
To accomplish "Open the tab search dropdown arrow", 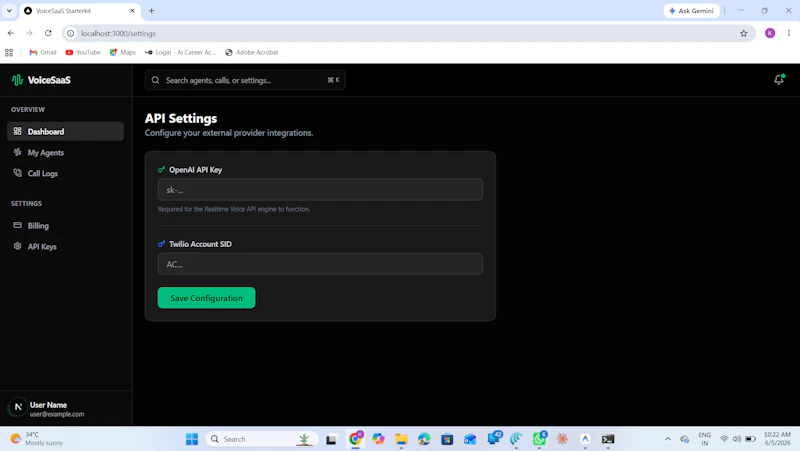I will click(9, 11).
